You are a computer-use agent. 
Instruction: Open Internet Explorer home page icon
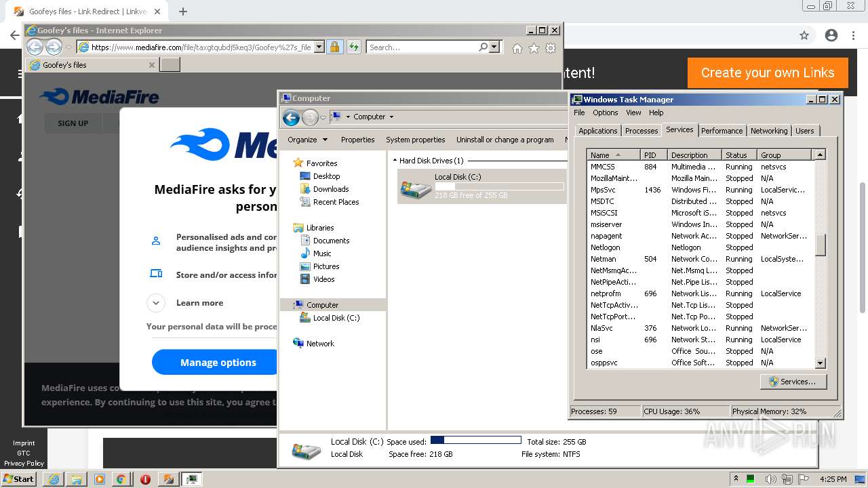[517, 47]
